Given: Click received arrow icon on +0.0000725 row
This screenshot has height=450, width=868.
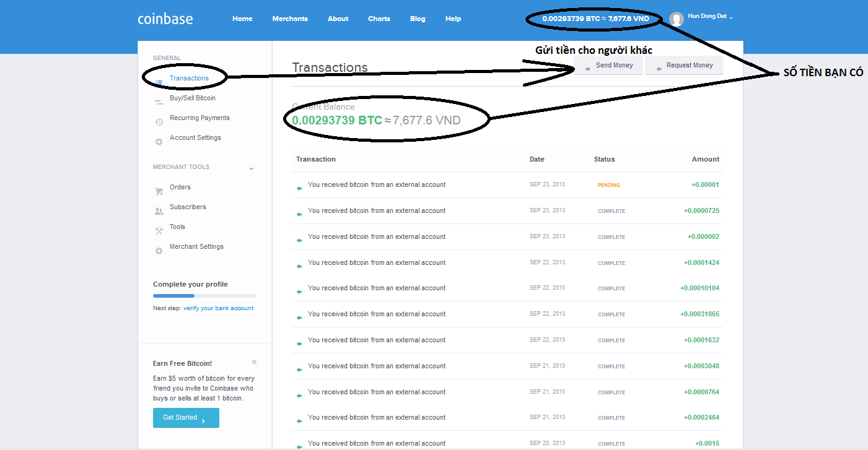Looking at the screenshot, I should coord(299,214).
